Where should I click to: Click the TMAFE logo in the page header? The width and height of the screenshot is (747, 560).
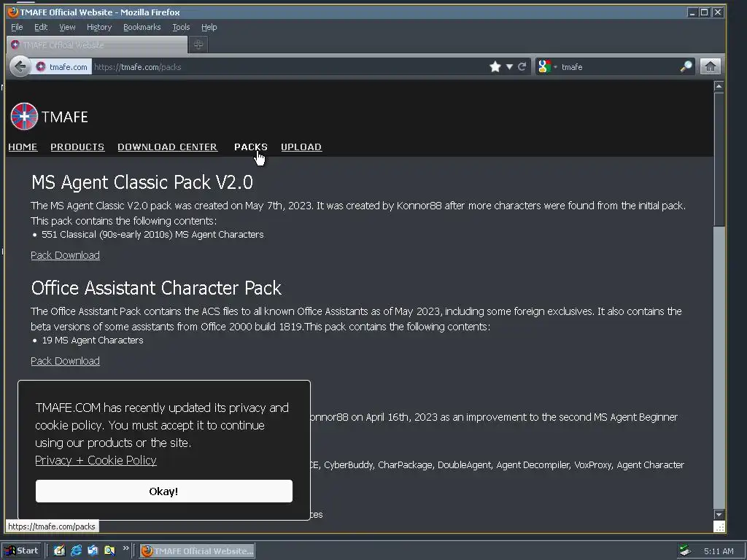click(50, 116)
